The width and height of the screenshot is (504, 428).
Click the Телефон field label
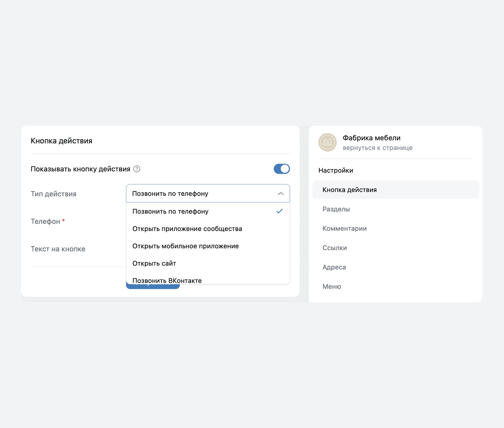click(45, 221)
